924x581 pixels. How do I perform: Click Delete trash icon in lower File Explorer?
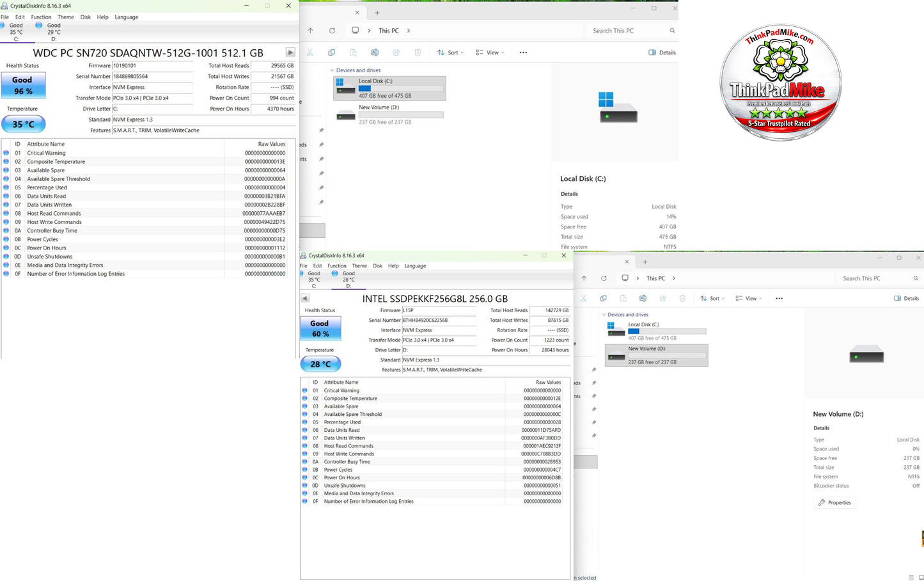tap(682, 298)
